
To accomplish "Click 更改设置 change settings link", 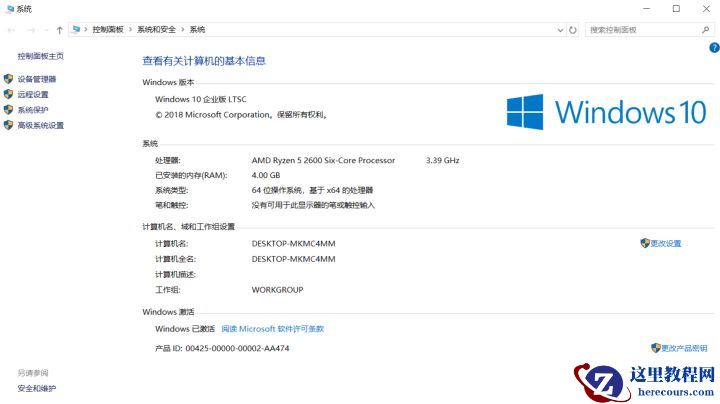I will pyautogui.click(x=666, y=243).
